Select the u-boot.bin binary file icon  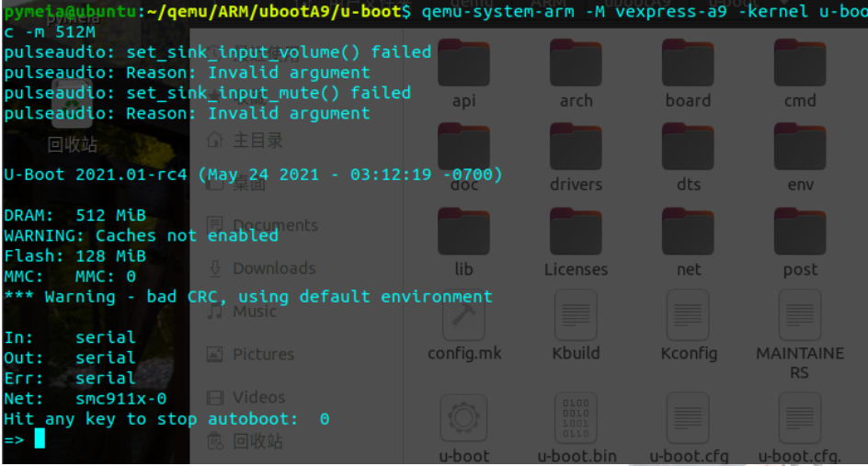coord(576,418)
